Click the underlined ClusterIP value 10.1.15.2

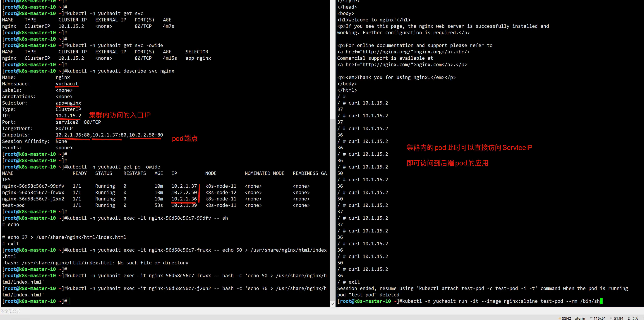(68, 116)
